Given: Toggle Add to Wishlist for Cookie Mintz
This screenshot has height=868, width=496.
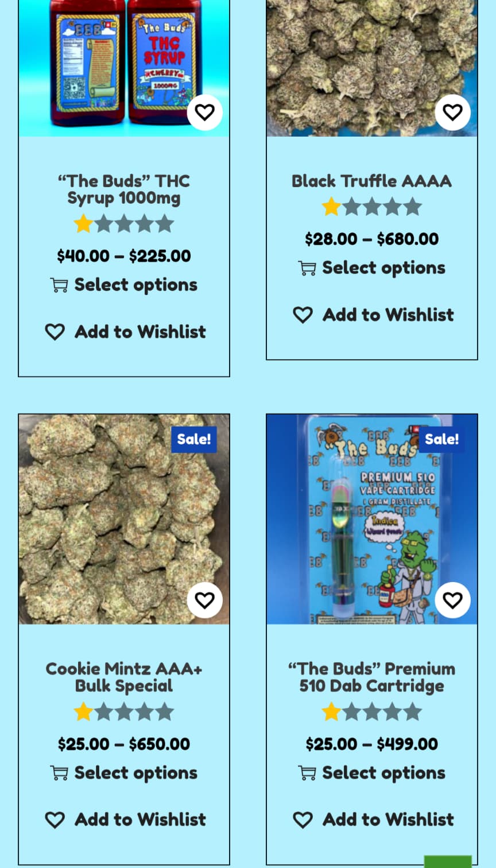Looking at the screenshot, I should coord(125,819).
